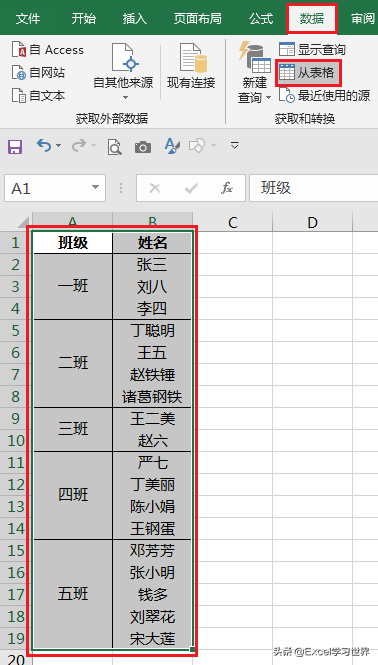Select merged cell 一班
This screenshot has height=665, width=378.
(73, 287)
